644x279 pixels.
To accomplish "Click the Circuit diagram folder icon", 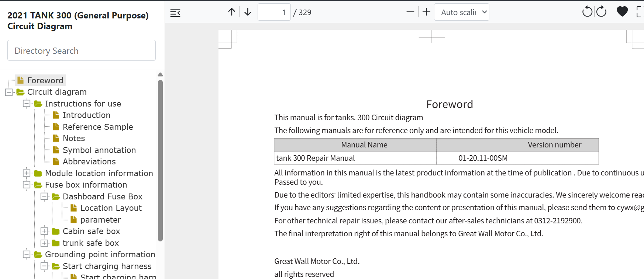I will pyautogui.click(x=20, y=92).
